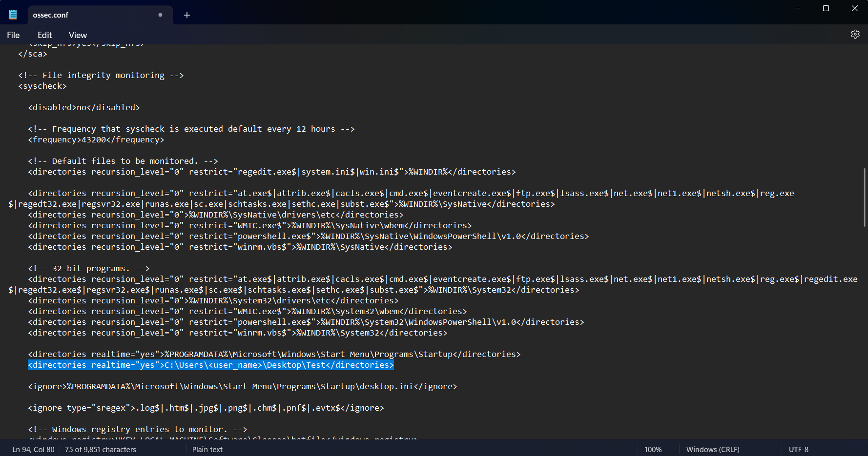Viewport: 868px width, 456px height.
Task: Click Ln 94, Col 80 status entry
Action: pos(34,450)
